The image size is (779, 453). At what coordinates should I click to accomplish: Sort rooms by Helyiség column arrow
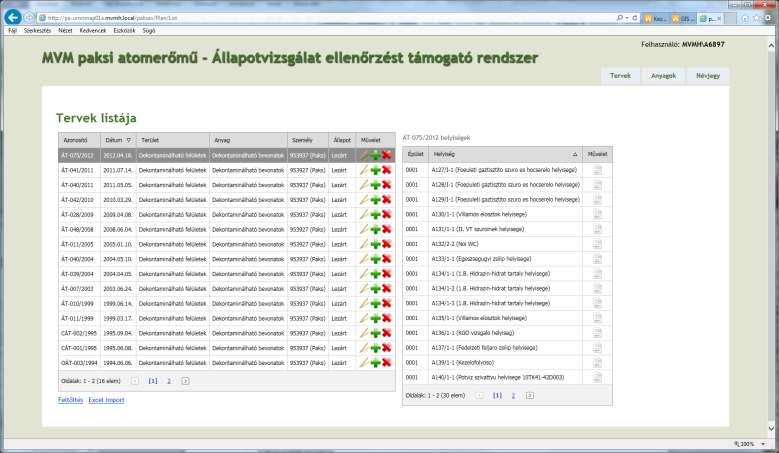pos(575,154)
